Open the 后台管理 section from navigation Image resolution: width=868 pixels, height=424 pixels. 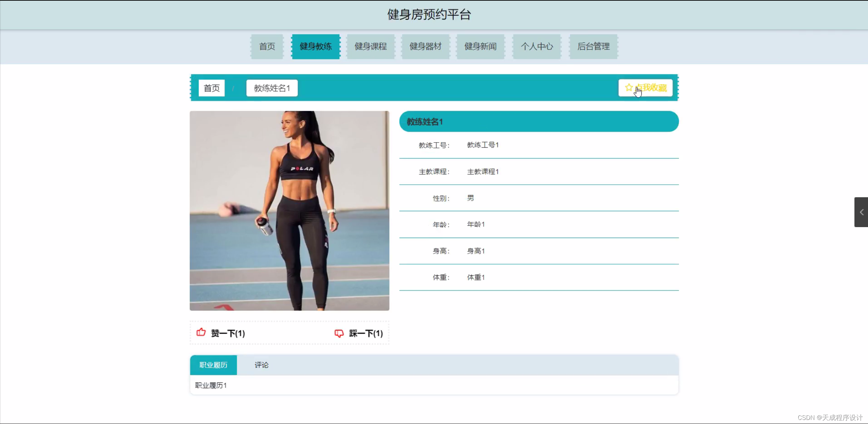593,47
